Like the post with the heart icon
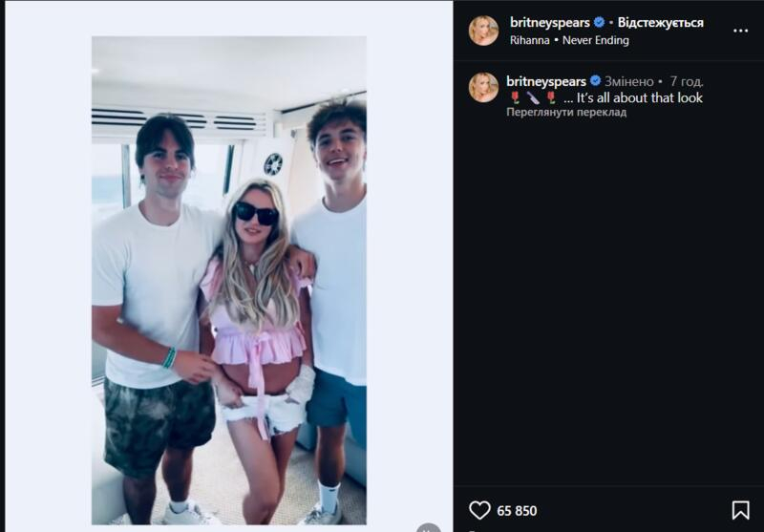This screenshot has width=764, height=532. [x=479, y=510]
